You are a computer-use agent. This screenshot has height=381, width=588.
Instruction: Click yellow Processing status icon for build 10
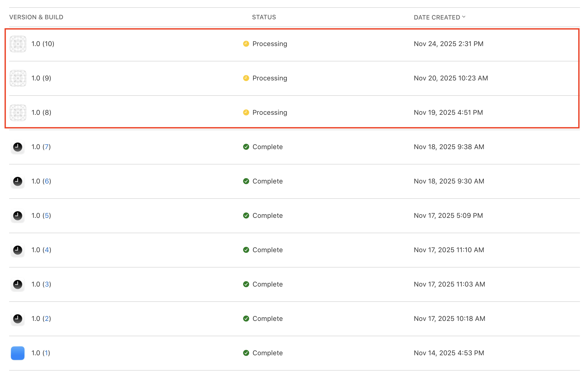(x=246, y=44)
